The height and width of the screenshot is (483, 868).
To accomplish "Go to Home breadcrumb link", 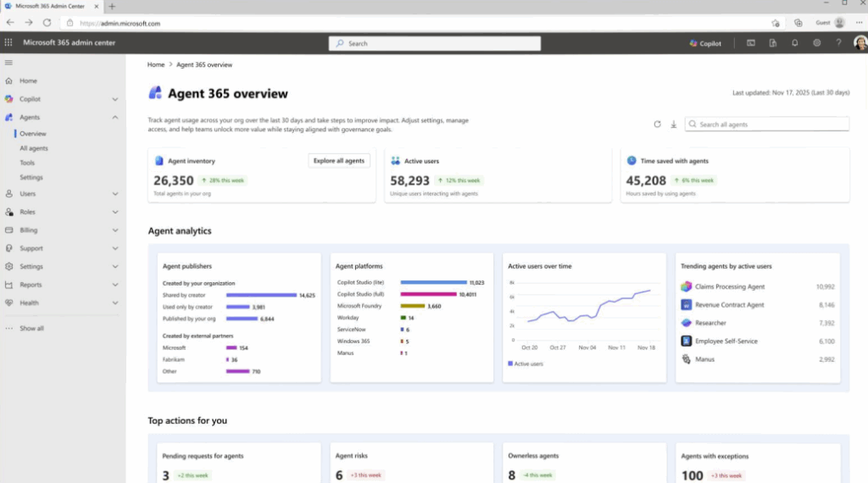I will (x=156, y=65).
